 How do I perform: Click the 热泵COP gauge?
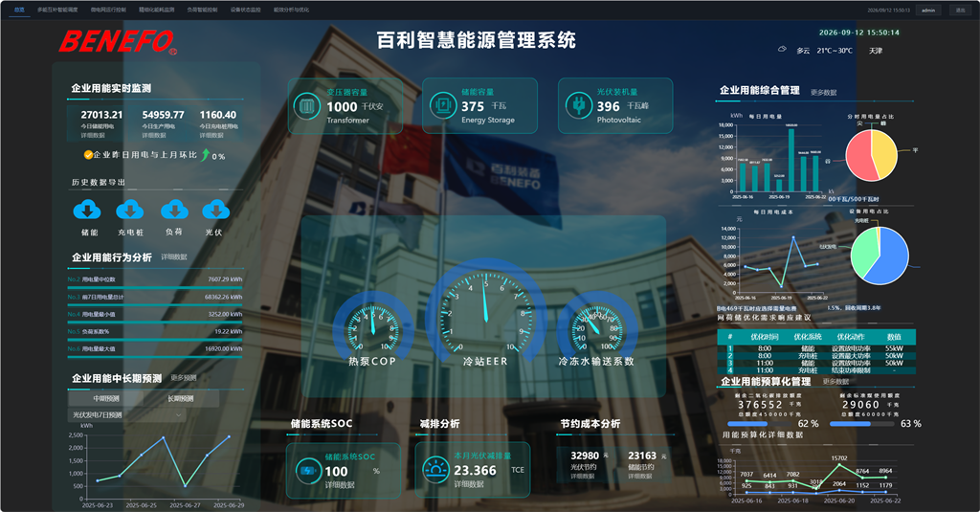(x=373, y=327)
